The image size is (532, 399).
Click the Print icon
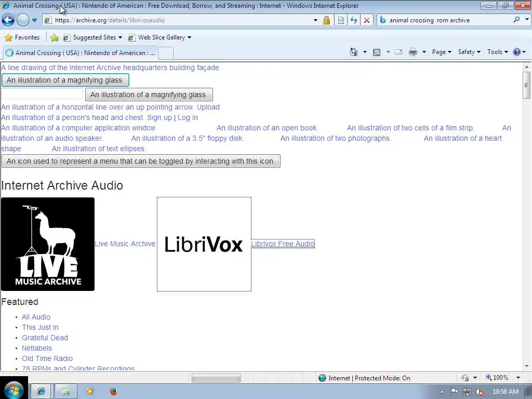413,52
